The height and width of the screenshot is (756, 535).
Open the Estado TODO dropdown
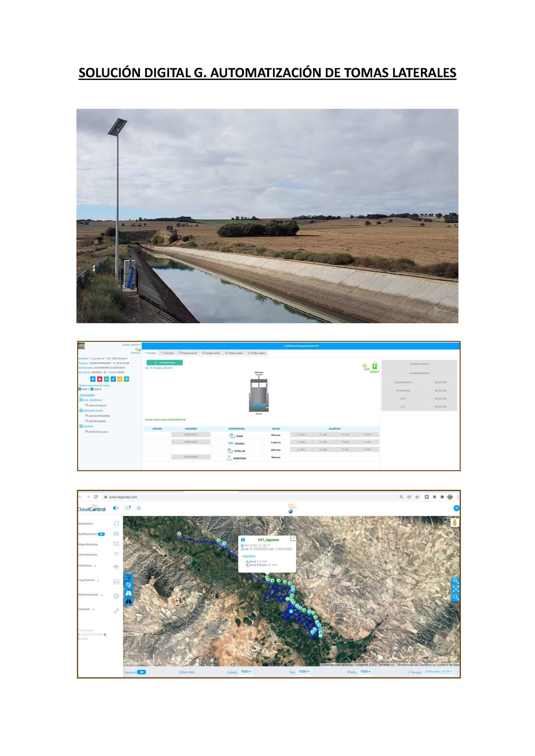[246, 671]
